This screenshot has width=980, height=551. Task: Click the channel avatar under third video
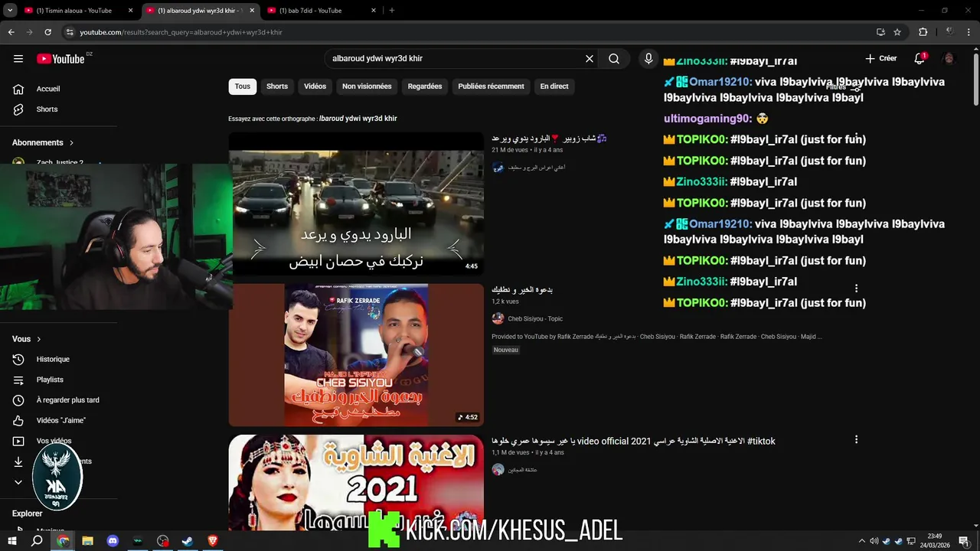[x=498, y=470]
